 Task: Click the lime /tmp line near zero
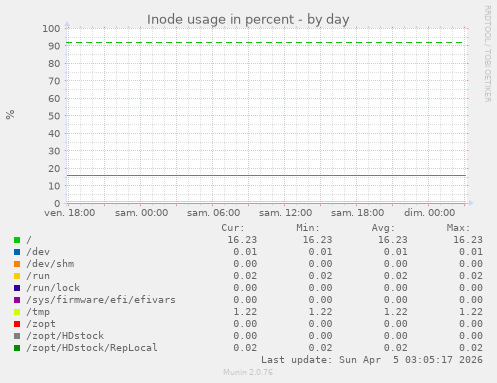(266, 202)
